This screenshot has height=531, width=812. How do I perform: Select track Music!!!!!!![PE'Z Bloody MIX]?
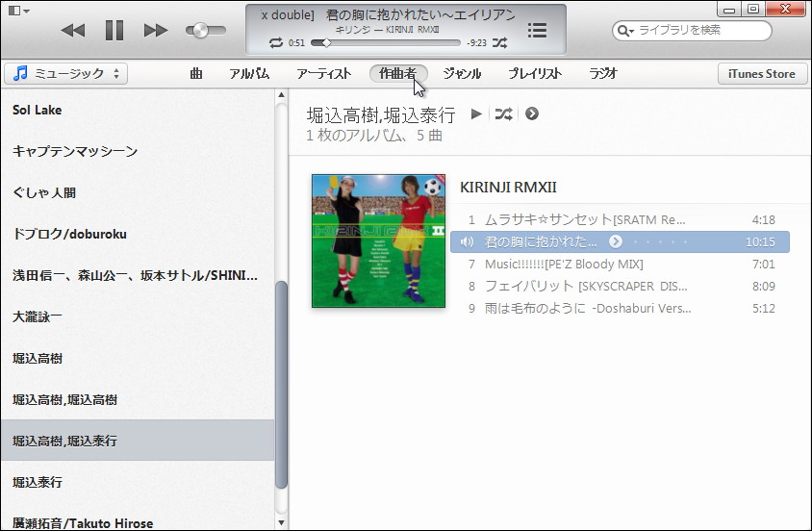point(620,264)
